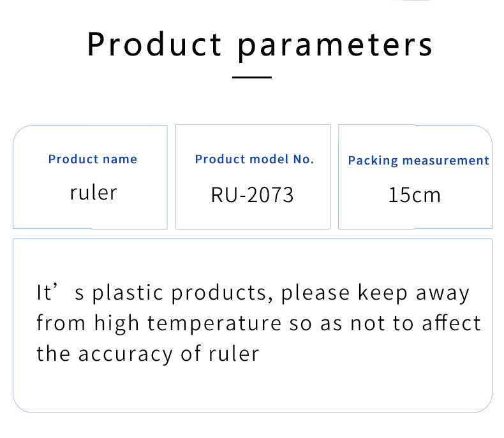Click the word "temperature" in the description
Screen dimensions: 504x438
click(214, 323)
